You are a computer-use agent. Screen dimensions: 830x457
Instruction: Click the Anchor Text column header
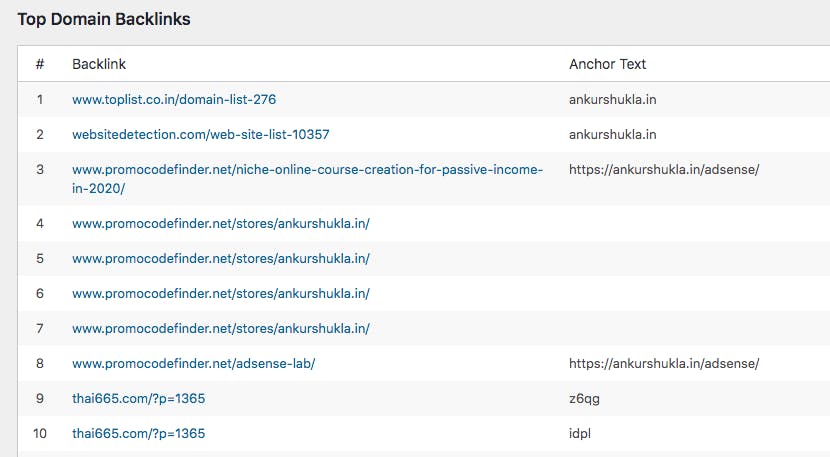(608, 64)
